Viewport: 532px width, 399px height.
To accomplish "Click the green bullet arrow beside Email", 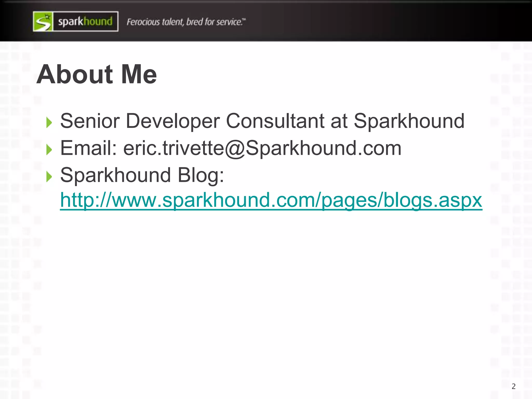I will [x=49, y=149].
